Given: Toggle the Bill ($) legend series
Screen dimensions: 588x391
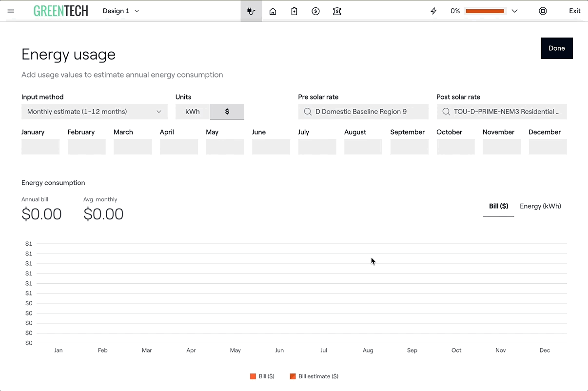Looking at the screenshot, I should 262,376.
